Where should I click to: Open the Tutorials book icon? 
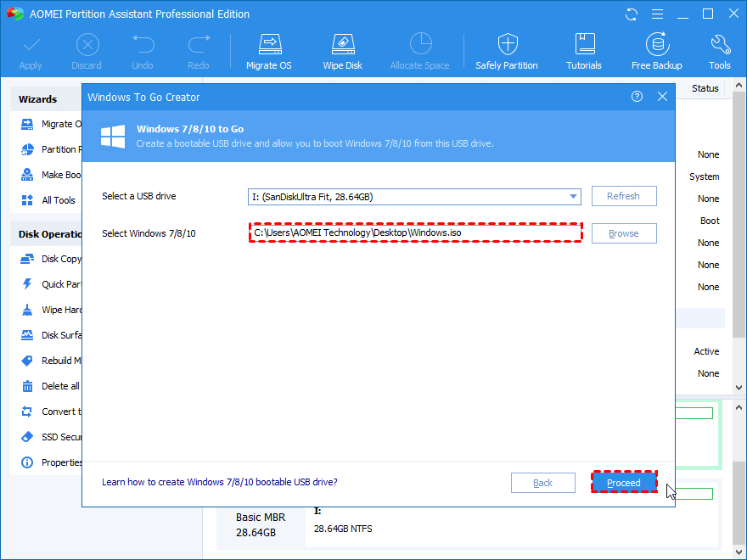point(585,44)
